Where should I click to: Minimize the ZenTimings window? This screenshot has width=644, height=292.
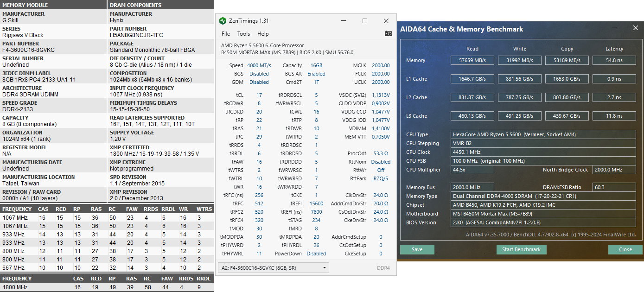click(344, 21)
